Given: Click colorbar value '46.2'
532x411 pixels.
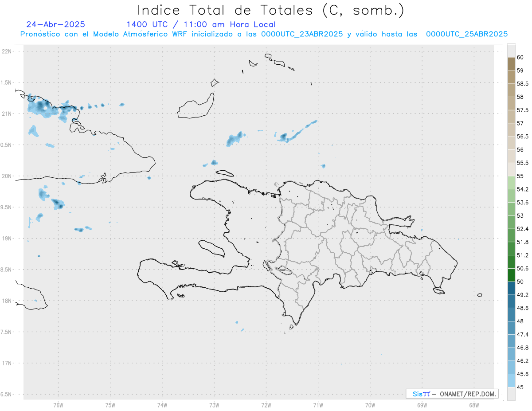Looking at the screenshot, I should pos(523,361).
